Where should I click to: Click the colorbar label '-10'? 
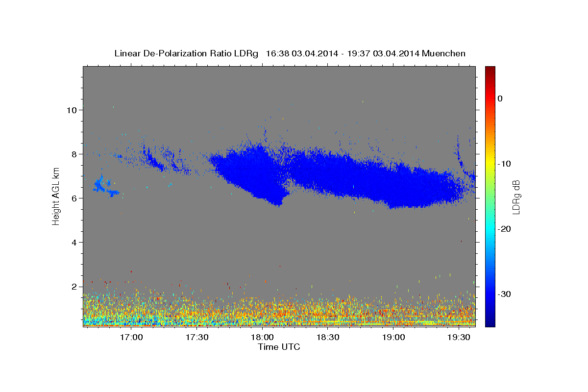pos(505,164)
